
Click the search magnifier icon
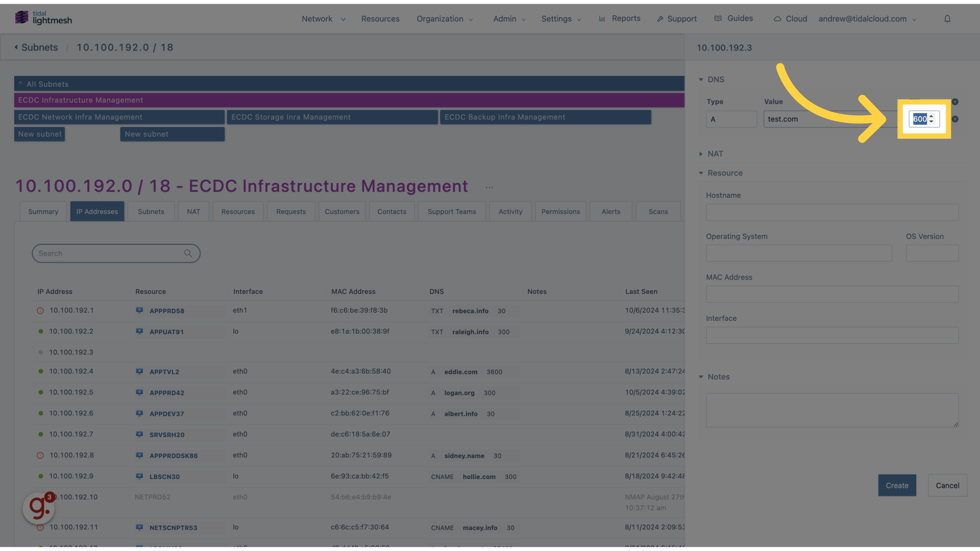(188, 253)
